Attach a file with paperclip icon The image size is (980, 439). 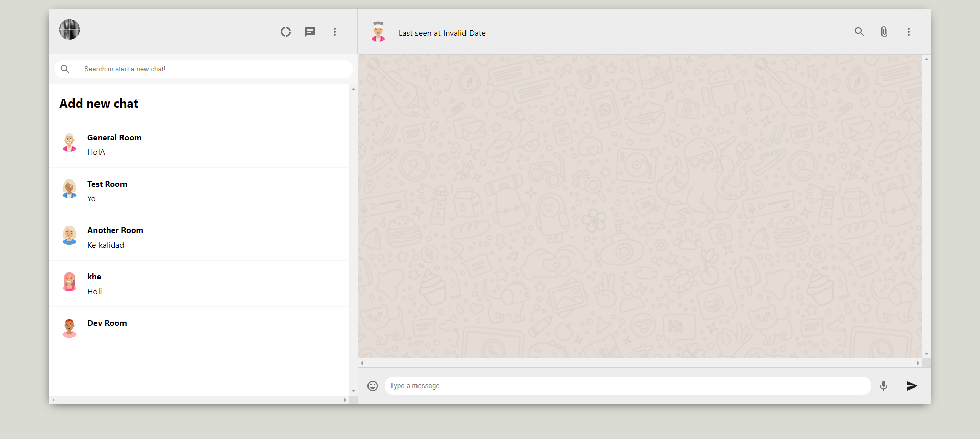point(884,32)
